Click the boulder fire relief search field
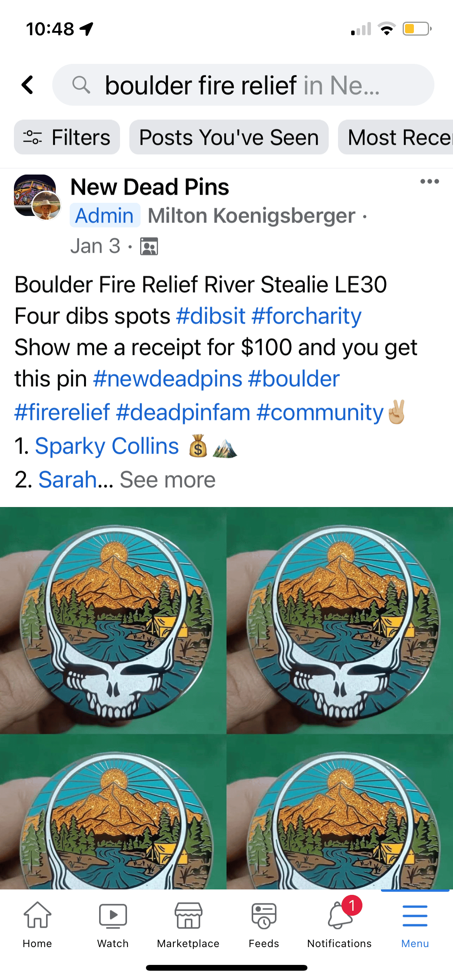Screen dimensions: 453x980 pyautogui.click(x=243, y=85)
